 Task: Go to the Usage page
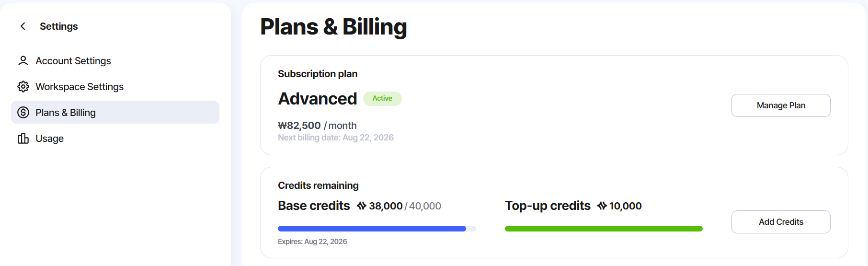[x=115, y=139]
